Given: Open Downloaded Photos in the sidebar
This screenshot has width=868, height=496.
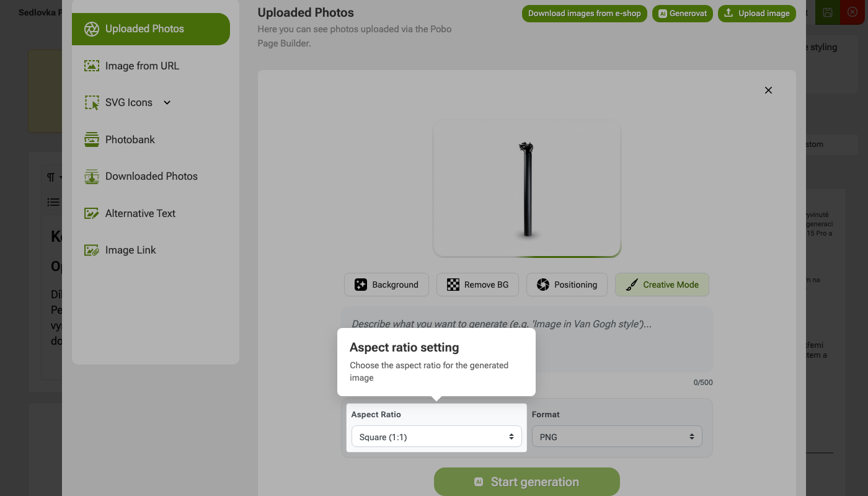Looking at the screenshot, I should tap(151, 176).
